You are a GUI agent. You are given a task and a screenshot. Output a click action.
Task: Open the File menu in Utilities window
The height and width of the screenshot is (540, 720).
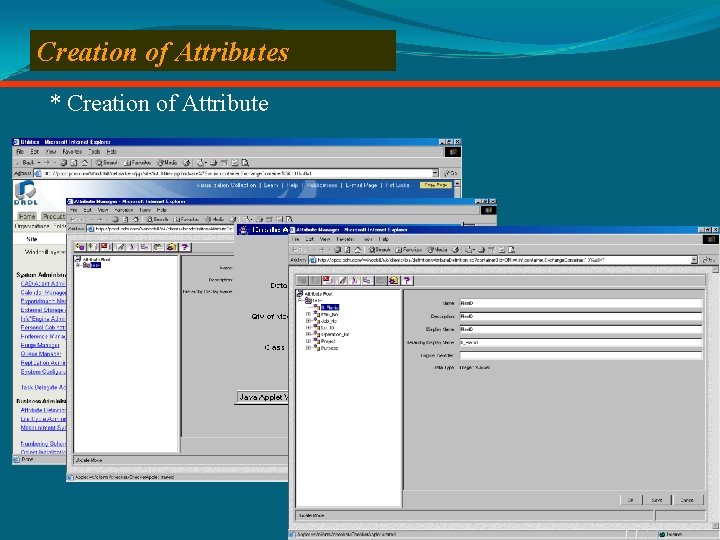coord(20,152)
